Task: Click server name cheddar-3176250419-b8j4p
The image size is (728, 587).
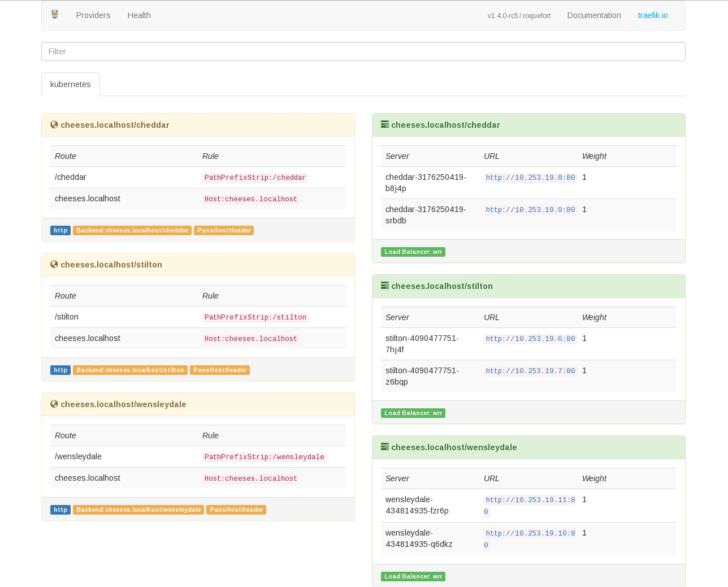Action: (426, 183)
